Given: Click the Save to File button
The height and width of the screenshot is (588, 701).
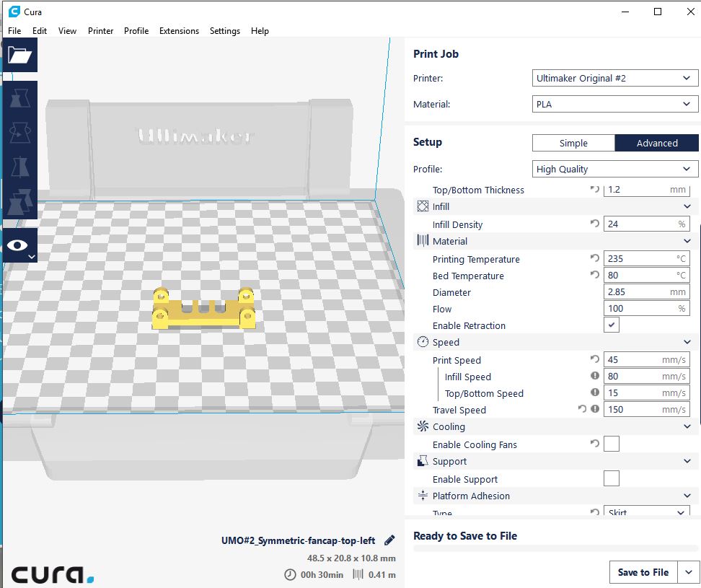Looking at the screenshot, I should pos(643,572).
